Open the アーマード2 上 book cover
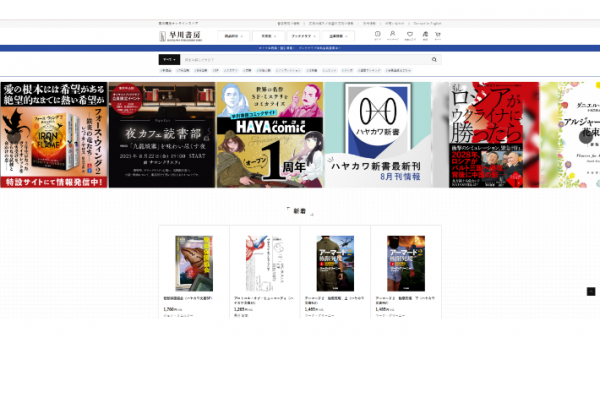 pos(335,263)
